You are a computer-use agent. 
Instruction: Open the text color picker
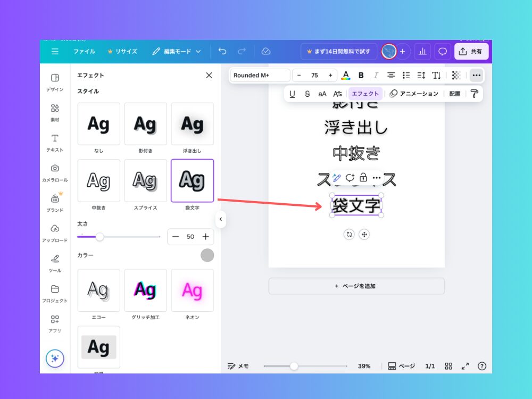click(x=346, y=76)
